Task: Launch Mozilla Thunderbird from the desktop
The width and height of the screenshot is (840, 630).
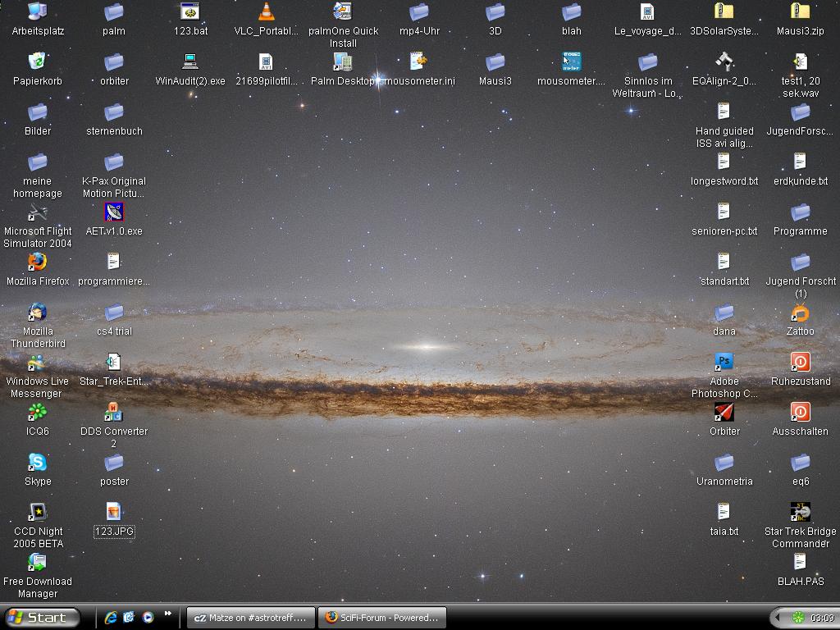Action: (37, 313)
